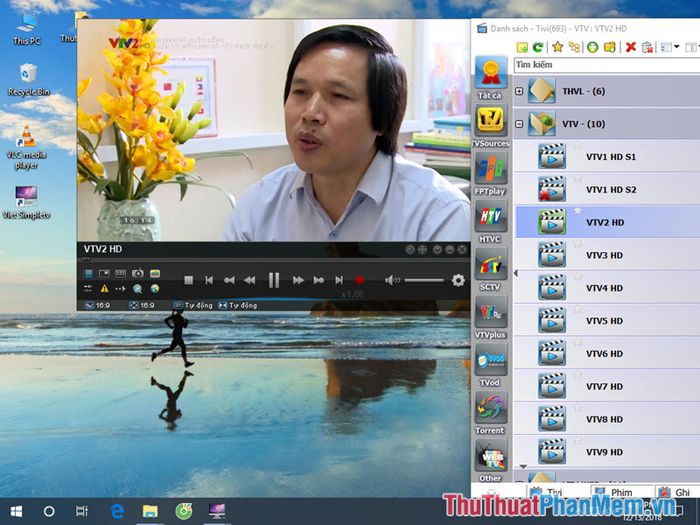
Task: Toggle recording with the red record button
Action: point(359,280)
